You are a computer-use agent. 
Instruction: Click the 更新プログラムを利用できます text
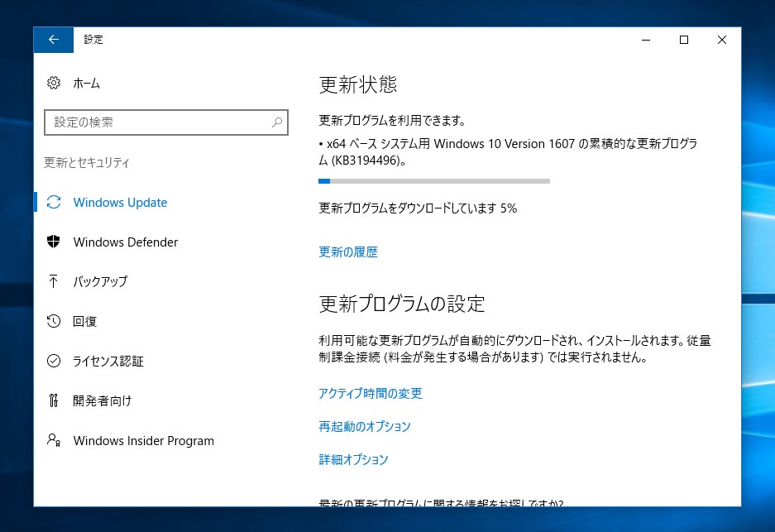392,120
